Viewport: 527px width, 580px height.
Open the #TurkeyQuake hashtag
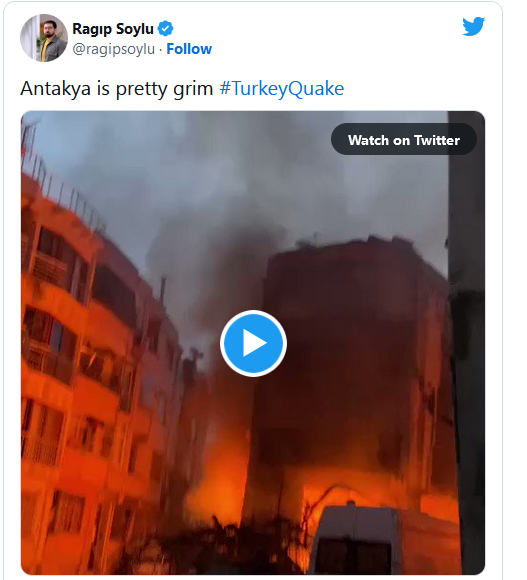tap(282, 88)
